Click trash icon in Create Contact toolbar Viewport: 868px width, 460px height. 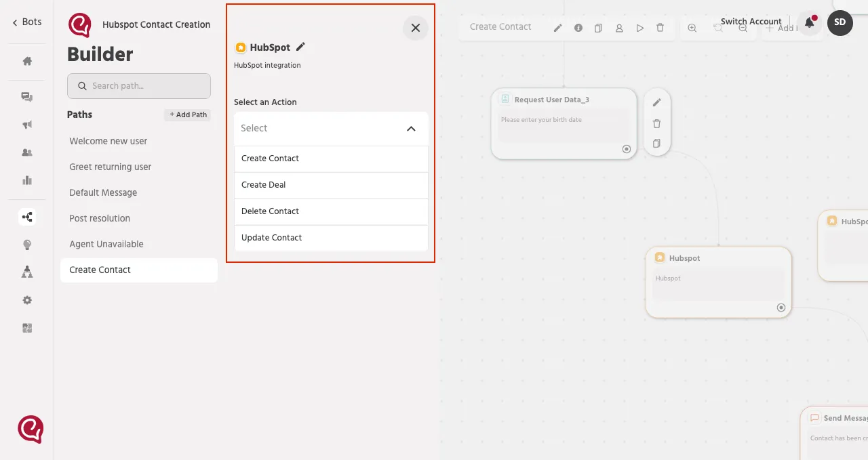pos(660,28)
